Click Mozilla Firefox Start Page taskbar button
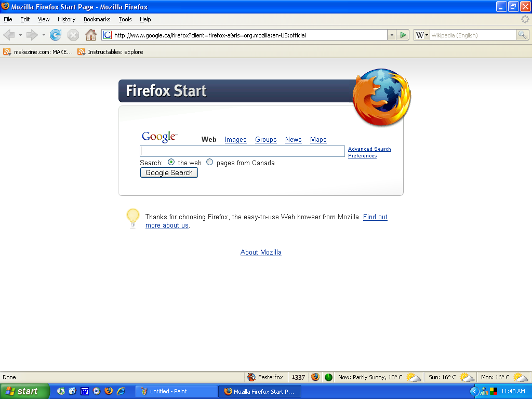Viewport: 532px width, 399px height. [260, 392]
